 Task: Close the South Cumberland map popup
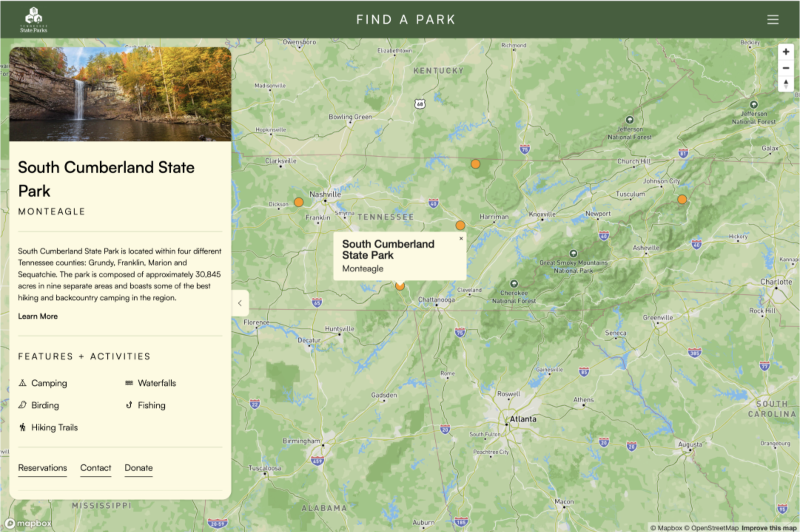coord(461,238)
